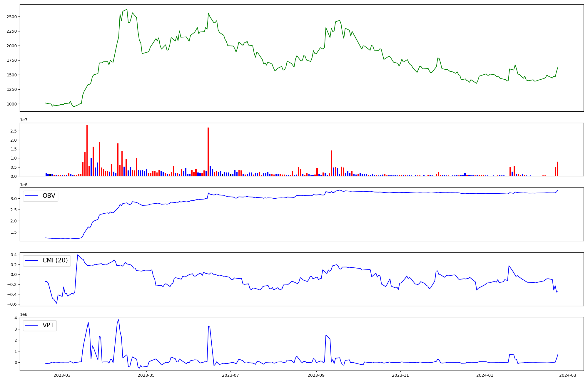Click the 2500 tick on price axis
Viewport: 588px width, 382px height.
click(x=11, y=17)
